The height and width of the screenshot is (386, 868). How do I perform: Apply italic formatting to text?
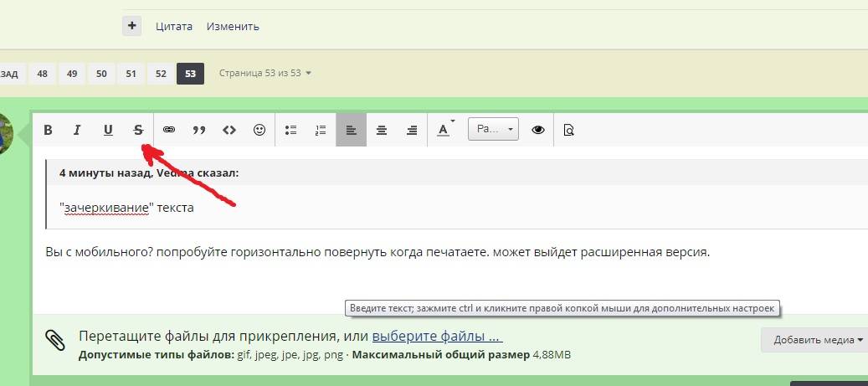pyautogui.click(x=77, y=130)
